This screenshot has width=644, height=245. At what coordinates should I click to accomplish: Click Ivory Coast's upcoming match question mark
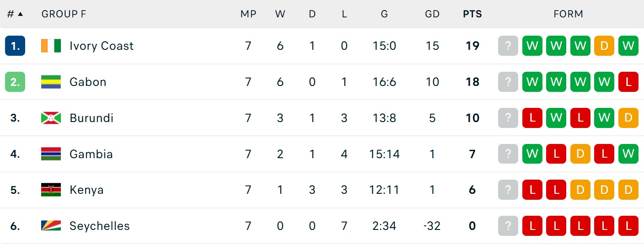(x=508, y=46)
